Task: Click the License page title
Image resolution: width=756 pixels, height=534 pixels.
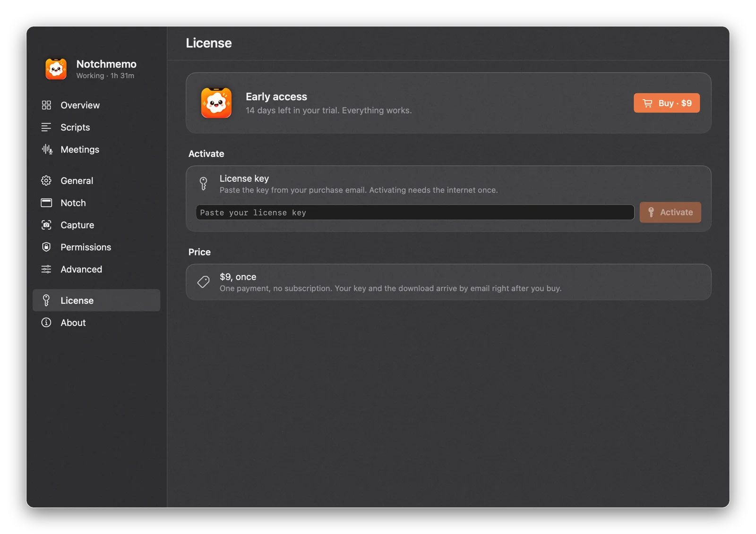Action: point(209,43)
